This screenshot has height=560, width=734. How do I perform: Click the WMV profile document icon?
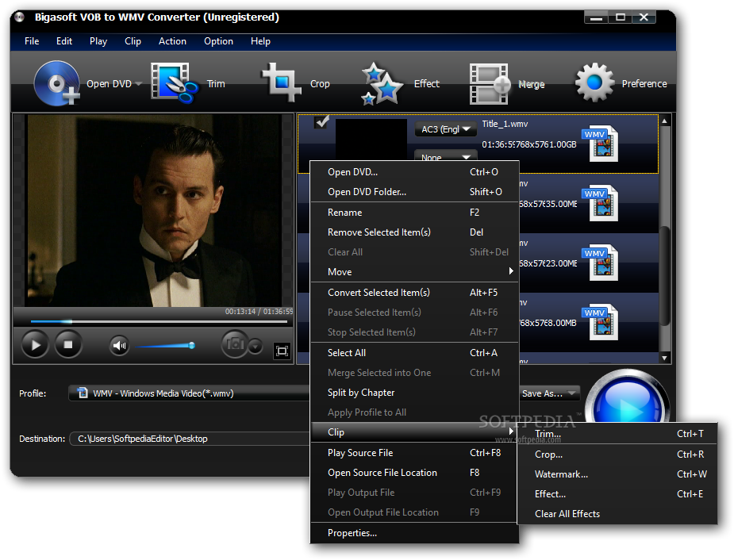tap(83, 393)
